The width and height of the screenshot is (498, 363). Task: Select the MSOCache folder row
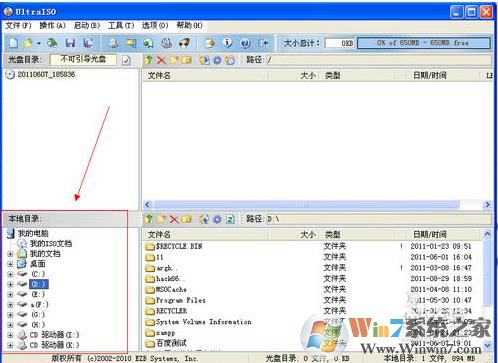166,289
